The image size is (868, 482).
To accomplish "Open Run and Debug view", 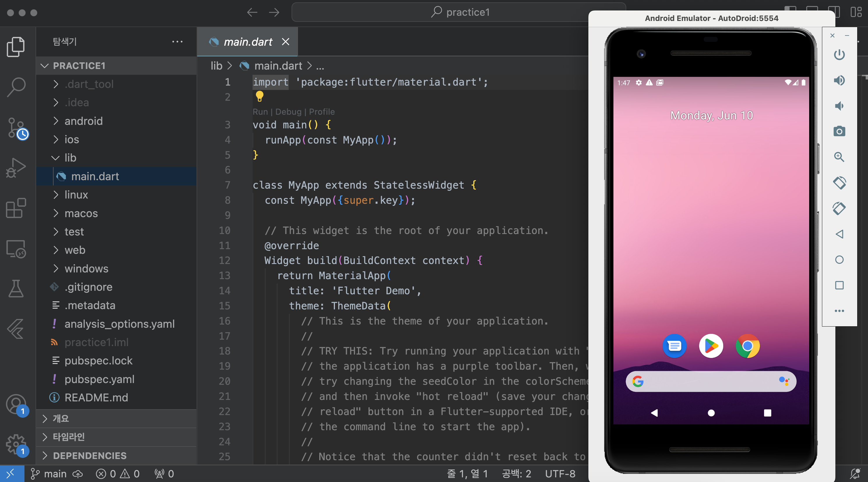I will pyautogui.click(x=16, y=168).
